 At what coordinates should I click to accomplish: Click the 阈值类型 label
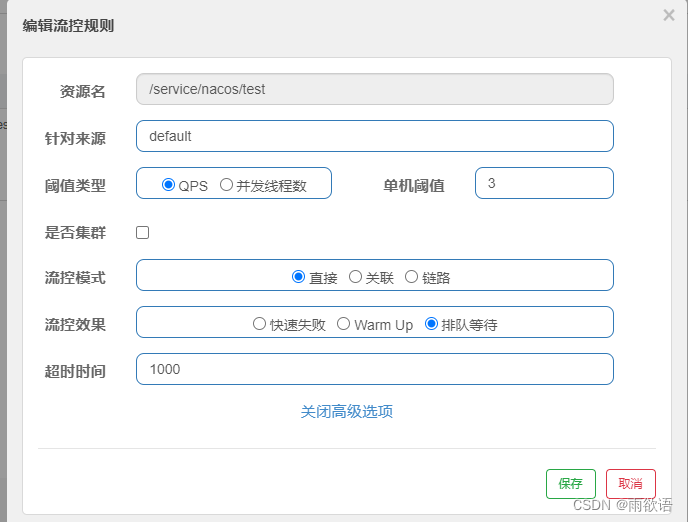click(x=75, y=186)
